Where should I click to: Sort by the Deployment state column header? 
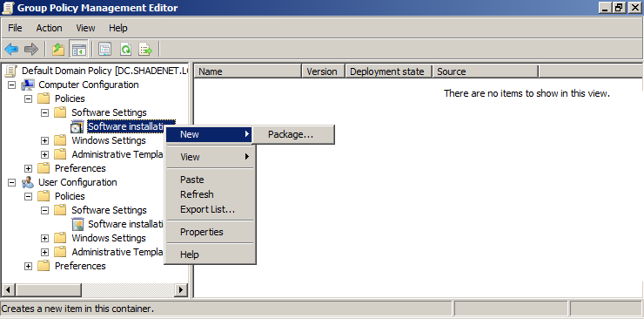pos(388,71)
